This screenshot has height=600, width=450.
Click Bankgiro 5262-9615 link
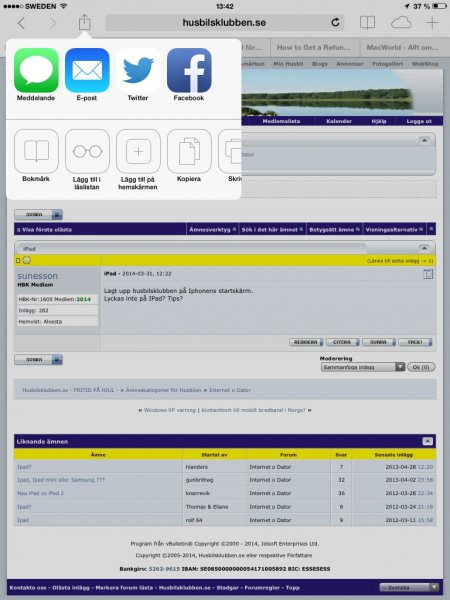point(164,569)
